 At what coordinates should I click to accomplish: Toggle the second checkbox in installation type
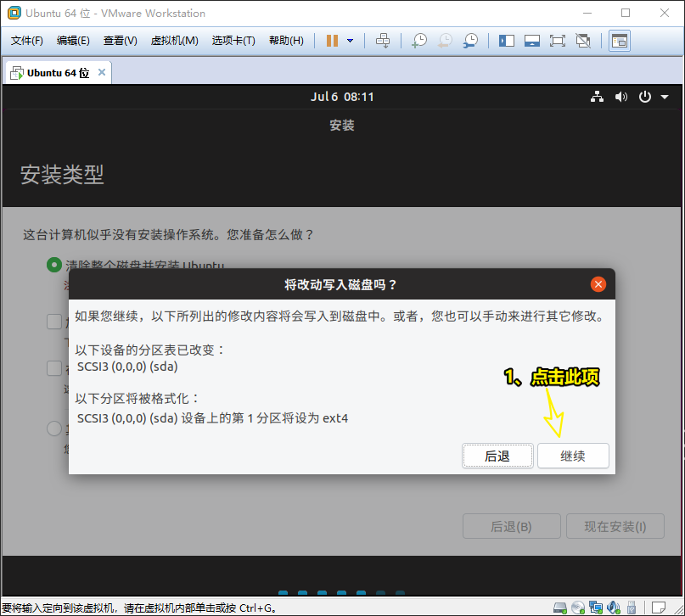(x=53, y=368)
